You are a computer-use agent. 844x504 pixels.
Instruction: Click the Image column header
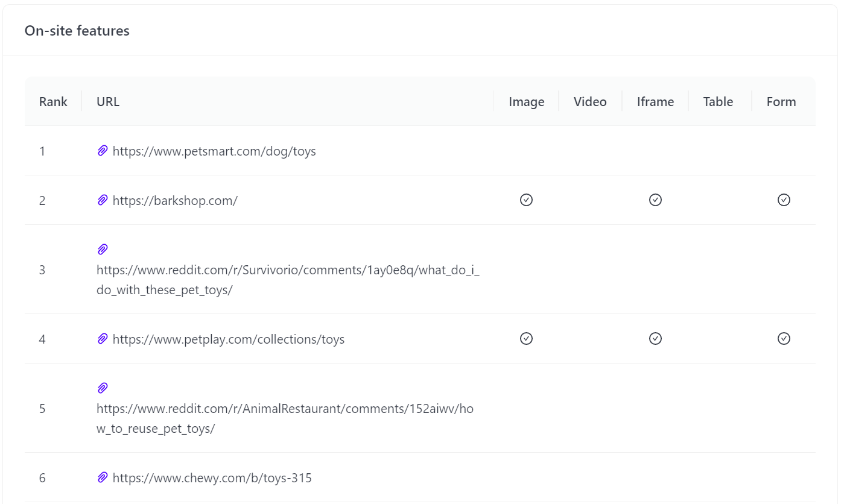(x=527, y=102)
